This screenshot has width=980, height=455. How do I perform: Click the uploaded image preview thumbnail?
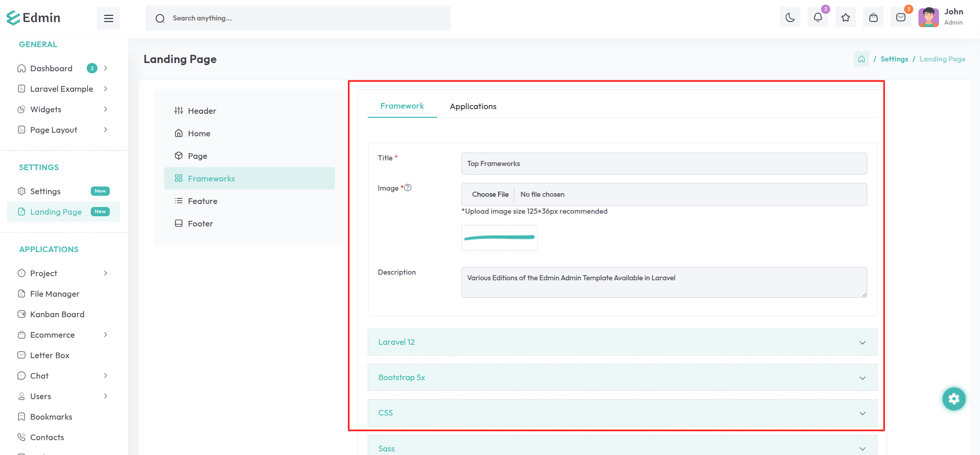pyautogui.click(x=499, y=238)
